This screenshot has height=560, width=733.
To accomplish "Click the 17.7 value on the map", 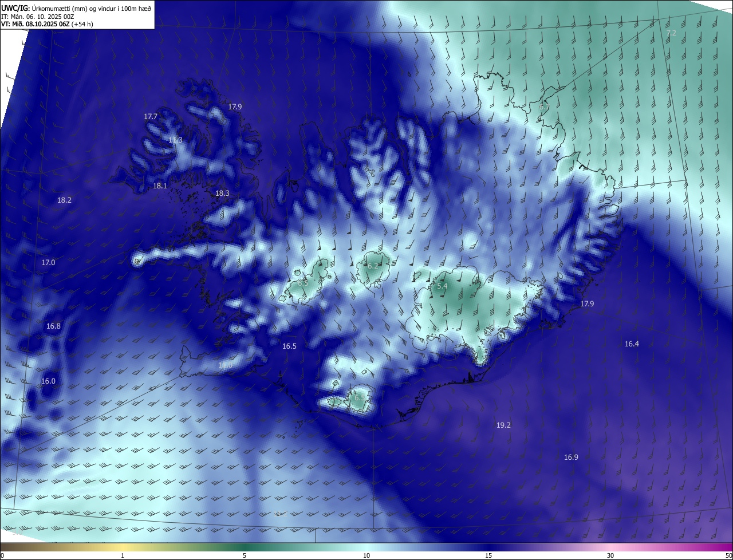I will coord(151,116).
